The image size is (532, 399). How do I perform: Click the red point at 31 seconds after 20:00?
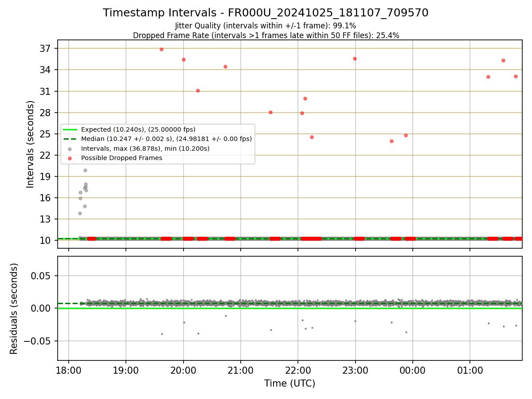tap(198, 90)
